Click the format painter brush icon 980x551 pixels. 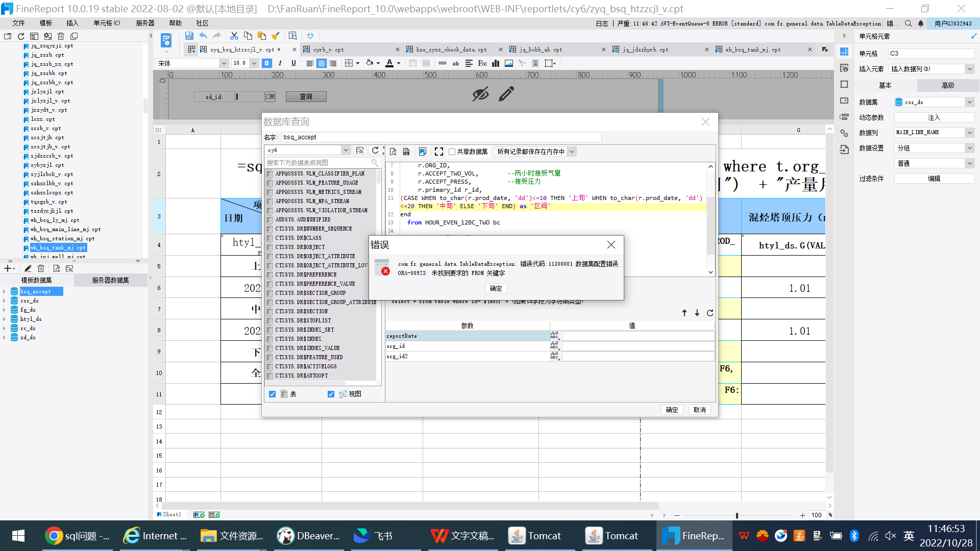coord(276,36)
